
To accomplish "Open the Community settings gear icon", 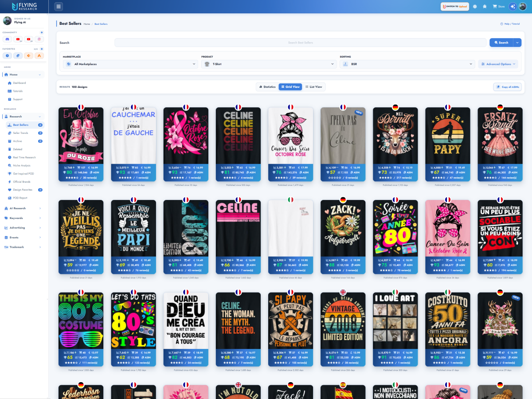I will (42, 32).
